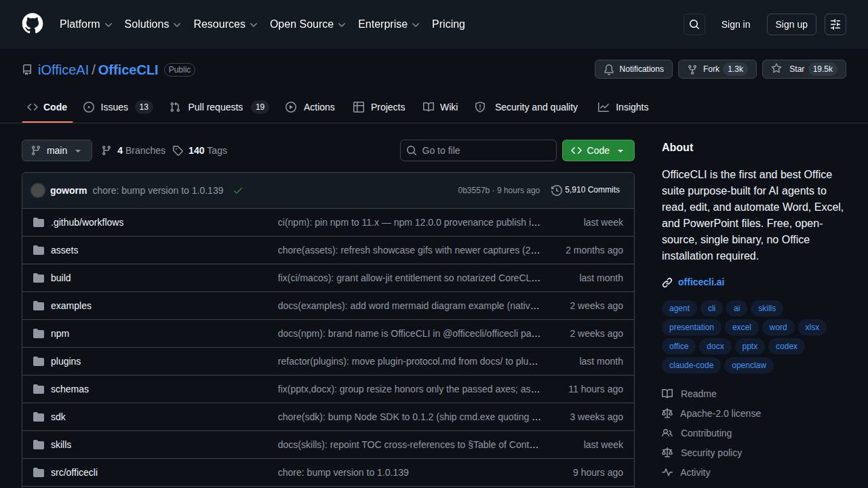This screenshot has height=488, width=868.
Task: Open the green Code dropdown button
Action: [598, 150]
